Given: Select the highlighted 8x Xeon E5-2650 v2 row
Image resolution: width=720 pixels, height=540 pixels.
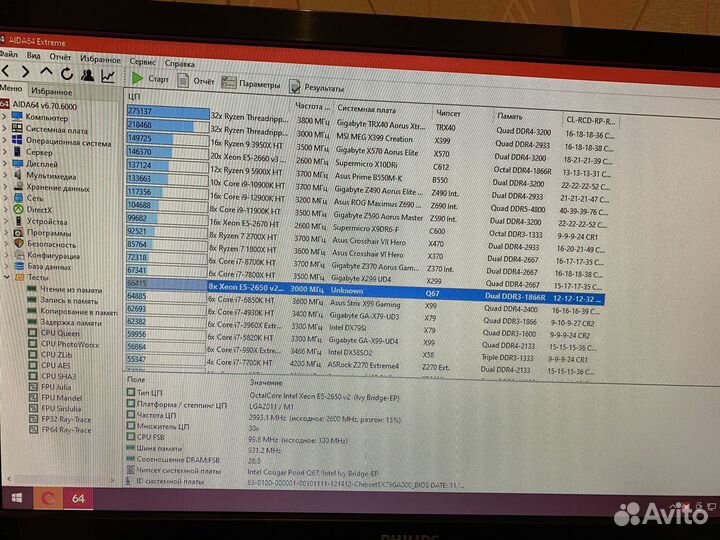Looking at the screenshot, I should [365, 292].
